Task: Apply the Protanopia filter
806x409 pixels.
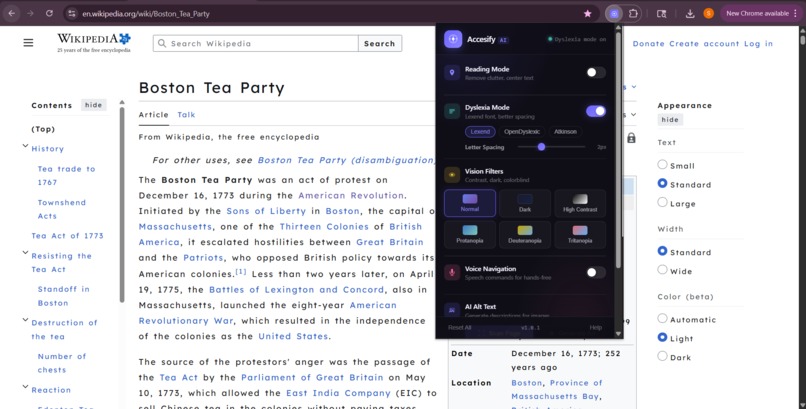Action: point(470,234)
